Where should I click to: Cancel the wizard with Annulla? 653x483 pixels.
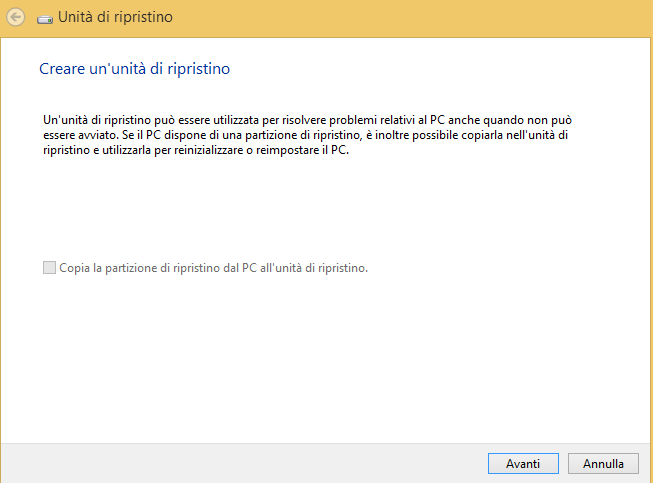pos(603,463)
